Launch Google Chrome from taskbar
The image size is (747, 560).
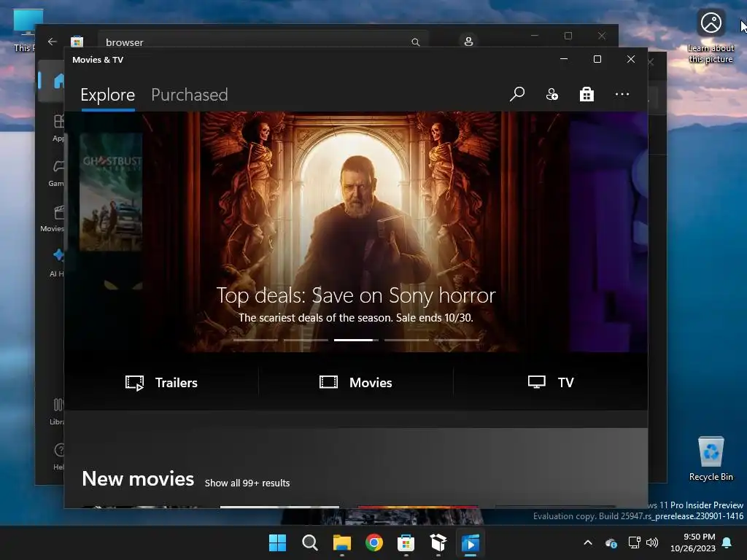(x=374, y=542)
